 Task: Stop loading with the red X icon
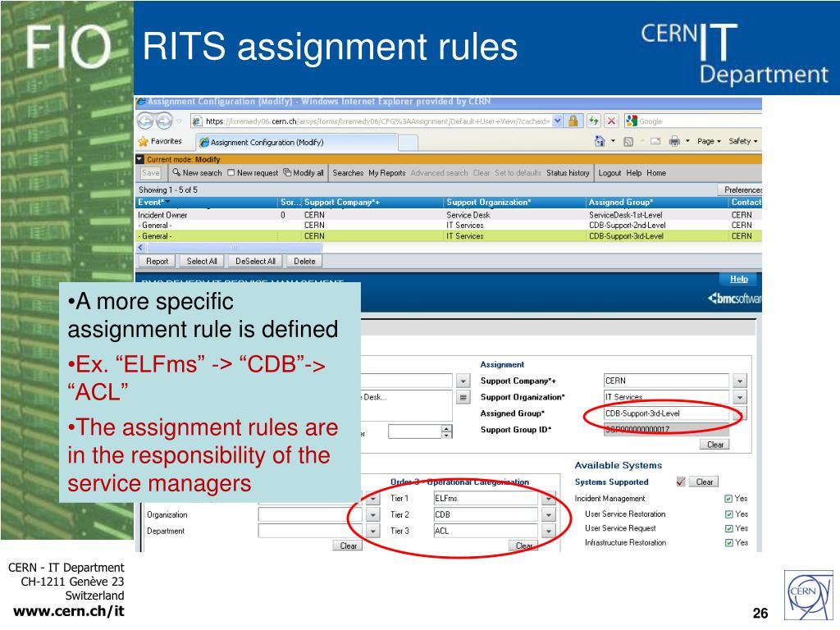611,121
